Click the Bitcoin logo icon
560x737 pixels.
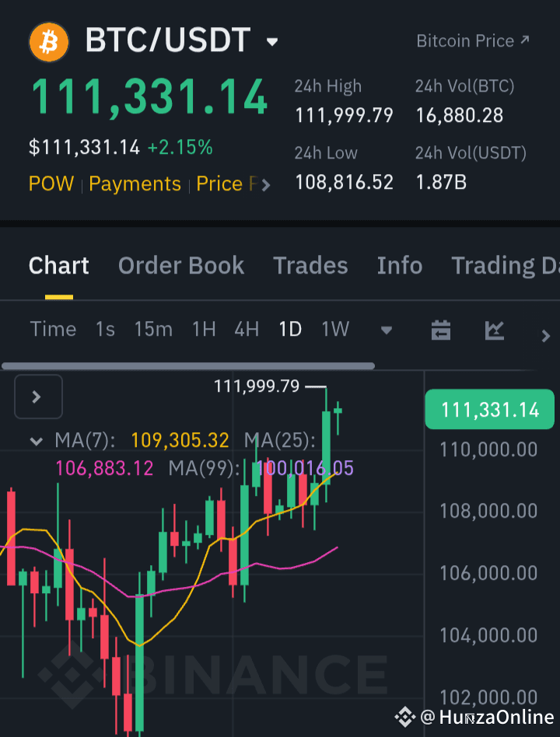click(49, 42)
